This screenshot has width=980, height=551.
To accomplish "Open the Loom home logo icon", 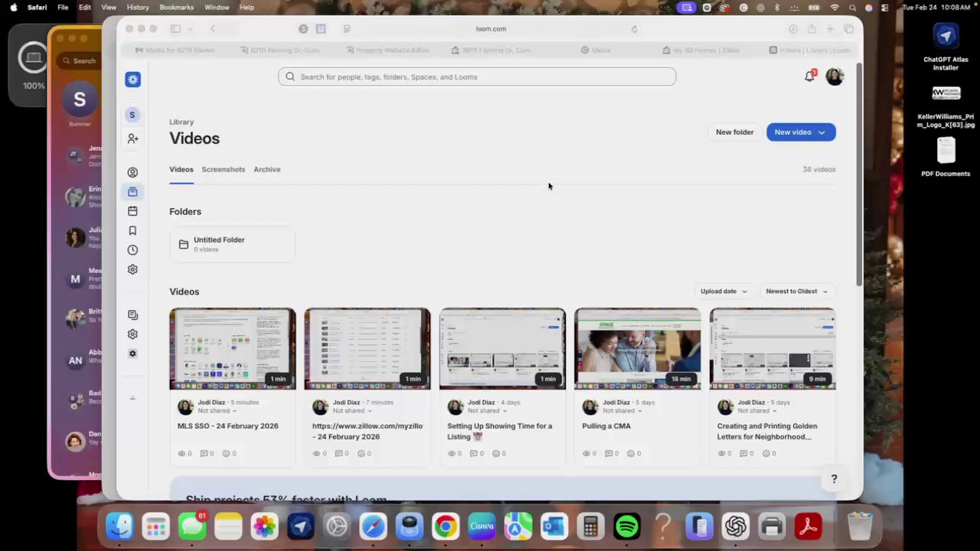I will tap(132, 80).
